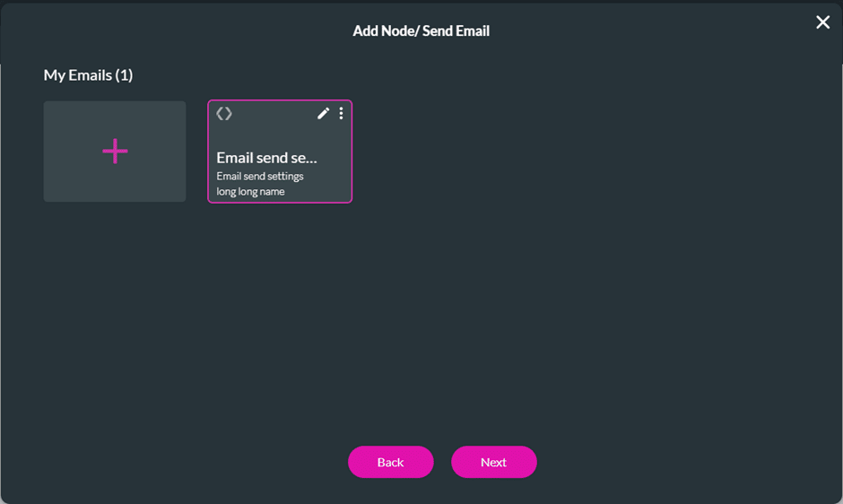This screenshot has width=843, height=504.
Task: Click the 'Add Node/ Send Email' dialog title
Action: pyautogui.click(x=421, y=31)
